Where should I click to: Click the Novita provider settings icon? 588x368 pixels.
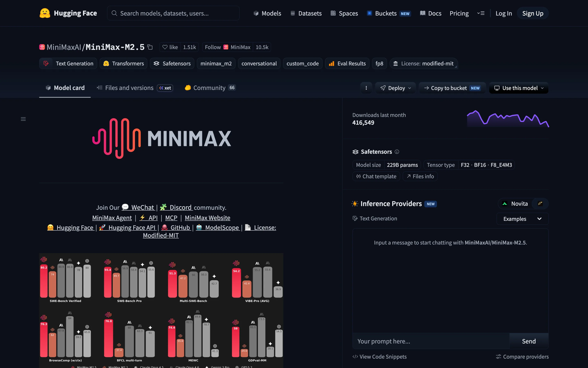540,204
